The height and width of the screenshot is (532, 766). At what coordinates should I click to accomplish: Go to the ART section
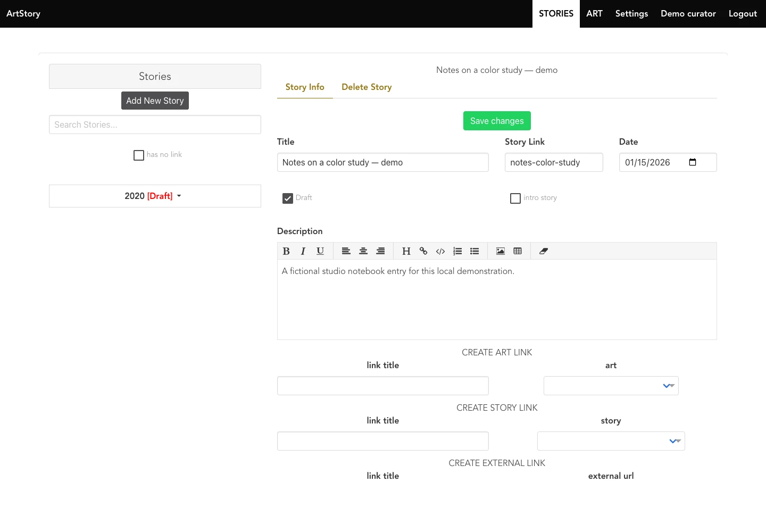594,14
